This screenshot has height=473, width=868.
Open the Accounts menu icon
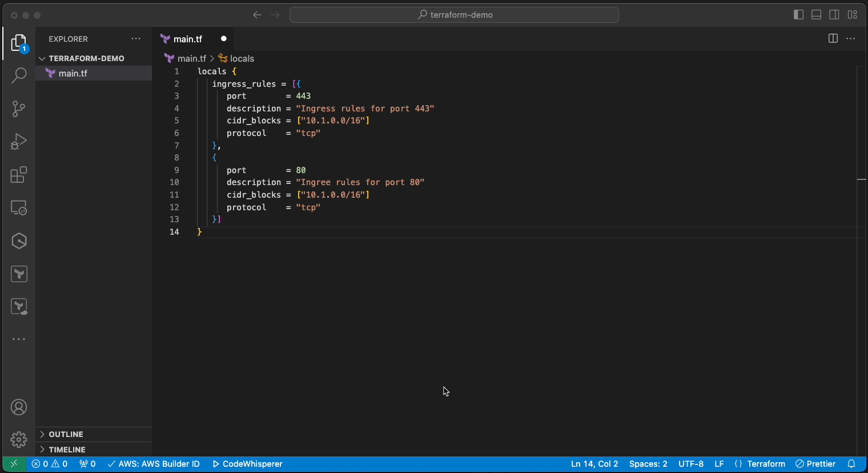[x=19, y=407]
